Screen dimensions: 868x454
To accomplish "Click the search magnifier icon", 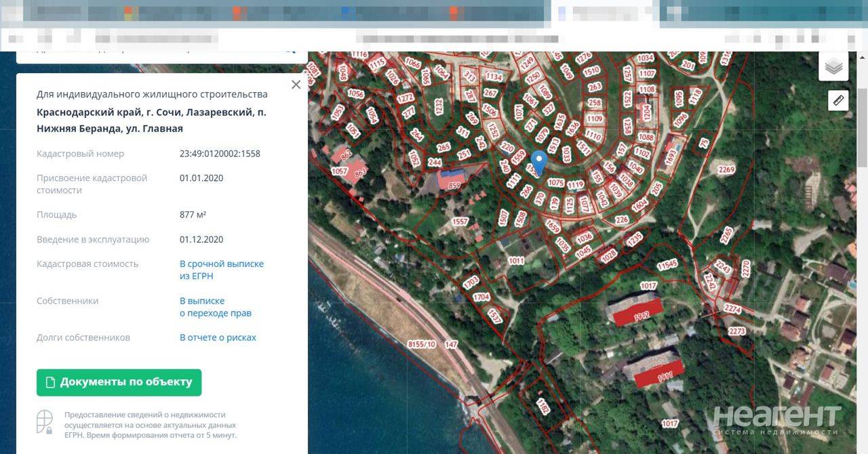I will (x=290, y=50).
